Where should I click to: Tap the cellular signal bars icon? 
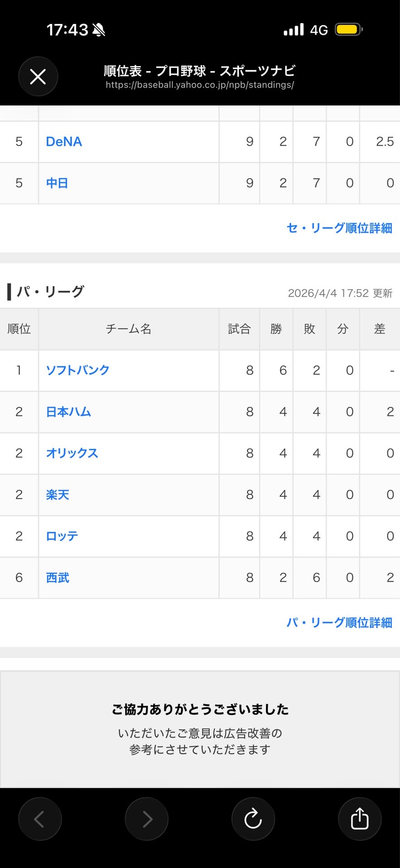click(x=294, y=30)
